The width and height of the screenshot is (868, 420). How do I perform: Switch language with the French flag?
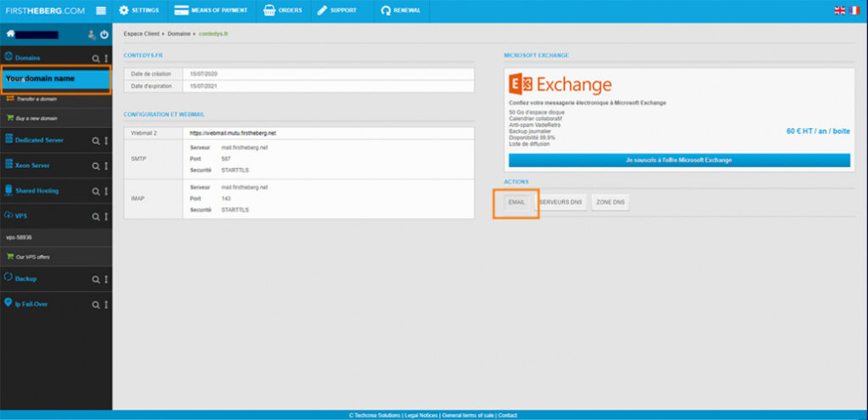coord(854,10)
